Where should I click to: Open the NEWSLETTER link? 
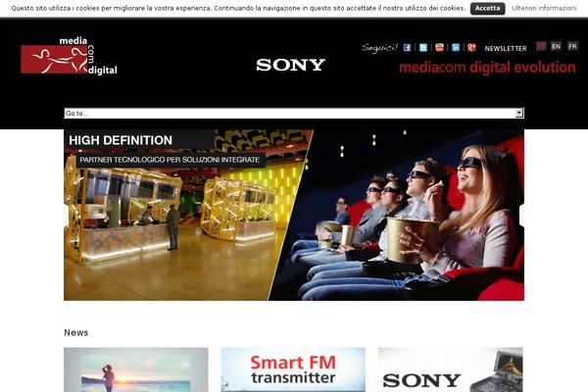coord(506,49)
